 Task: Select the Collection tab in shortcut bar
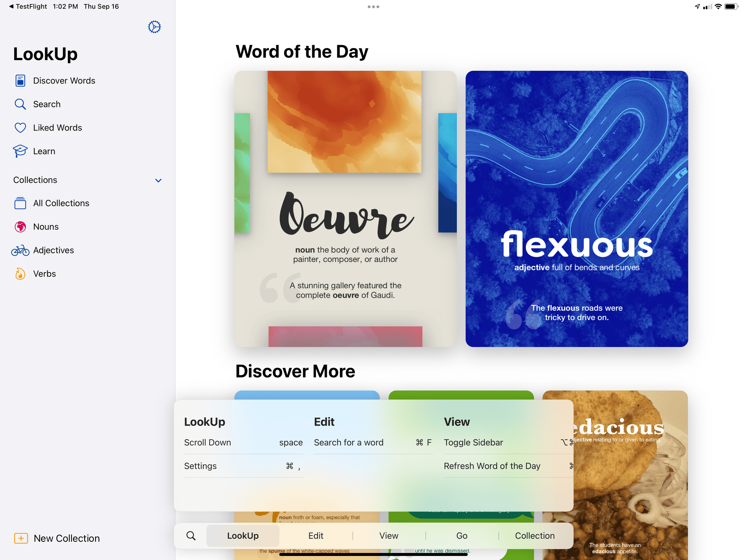pyautogui.click(x=535, y=536)
